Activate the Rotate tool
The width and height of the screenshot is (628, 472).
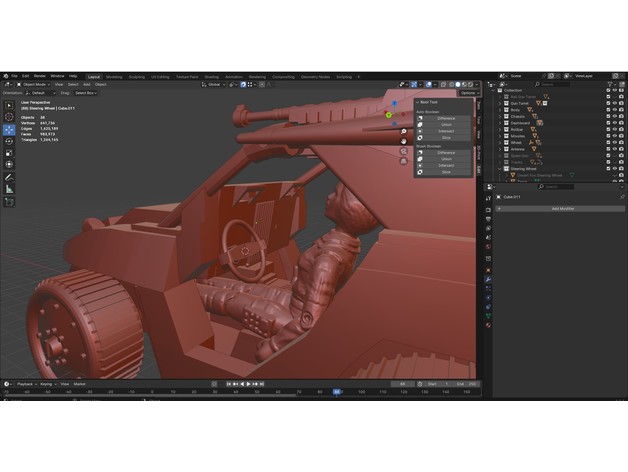tap(9, 141)
